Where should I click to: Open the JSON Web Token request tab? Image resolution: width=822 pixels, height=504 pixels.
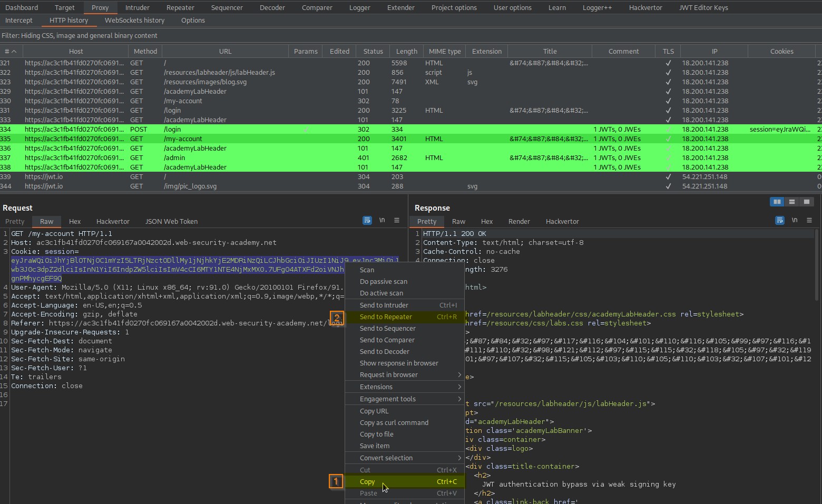click(172, 222)
